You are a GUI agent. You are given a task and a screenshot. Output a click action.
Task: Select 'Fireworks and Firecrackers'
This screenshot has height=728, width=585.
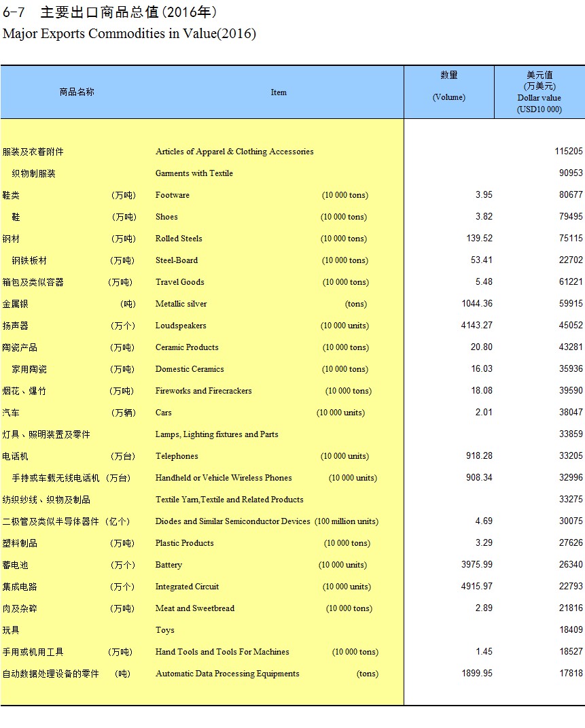[203, 391]
